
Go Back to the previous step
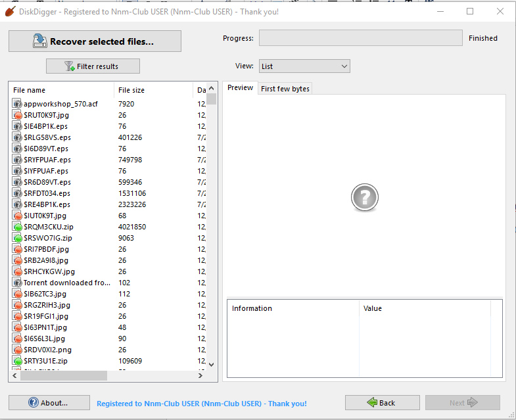[x=383, y=402]
